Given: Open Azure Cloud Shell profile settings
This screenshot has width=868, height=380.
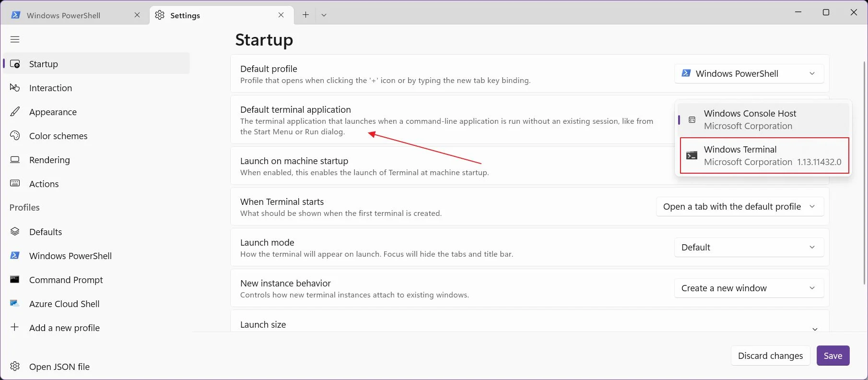Looking at the screenshot, I should point(96,304).
